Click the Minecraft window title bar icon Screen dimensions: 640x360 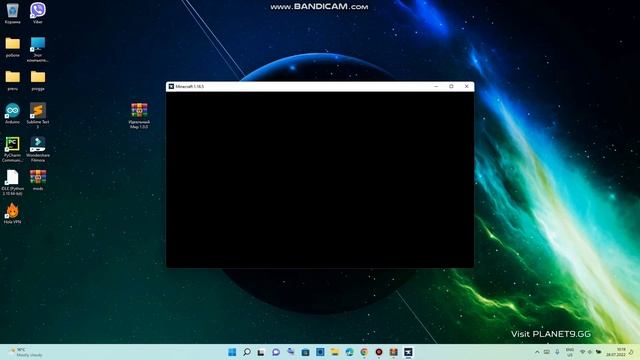coord(171,87)
